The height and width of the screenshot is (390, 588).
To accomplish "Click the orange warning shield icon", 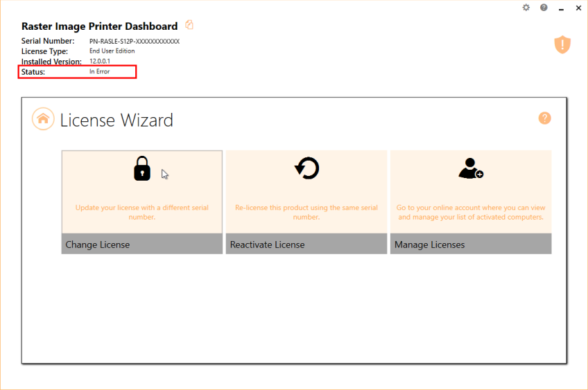I will (562, 44).
